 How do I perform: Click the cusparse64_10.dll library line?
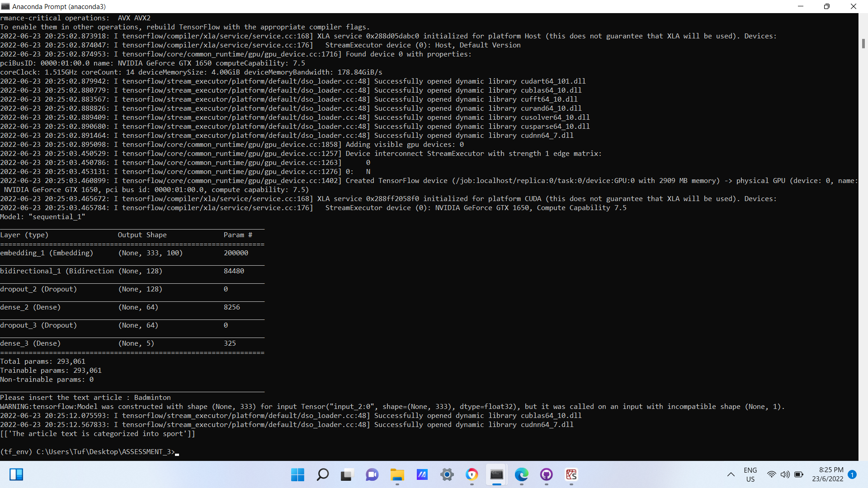(295, 127)
